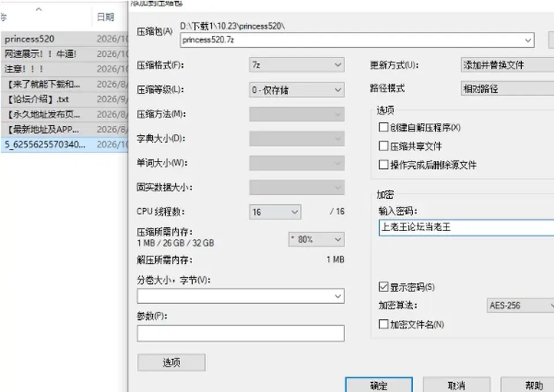Open the 加密算法 AES-256 dropdown
Image resolution: width=554 pixels, height=392 pixels.
(x=520, y=306)
